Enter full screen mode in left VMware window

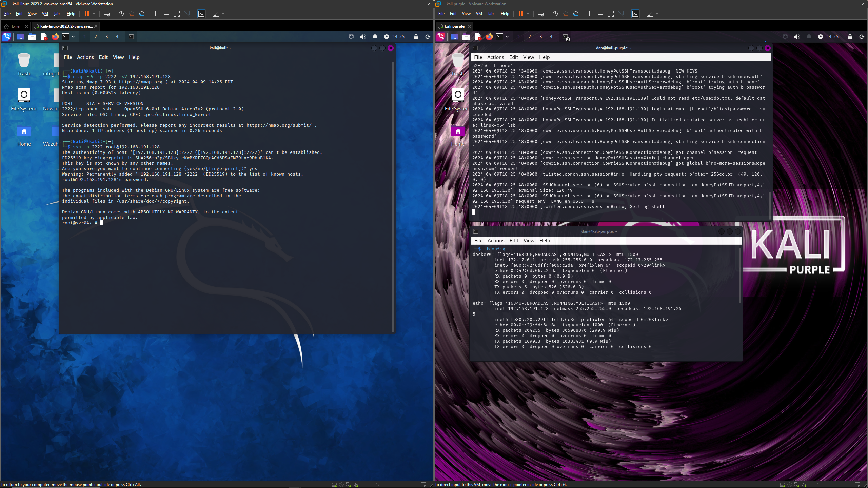[177, 14]
